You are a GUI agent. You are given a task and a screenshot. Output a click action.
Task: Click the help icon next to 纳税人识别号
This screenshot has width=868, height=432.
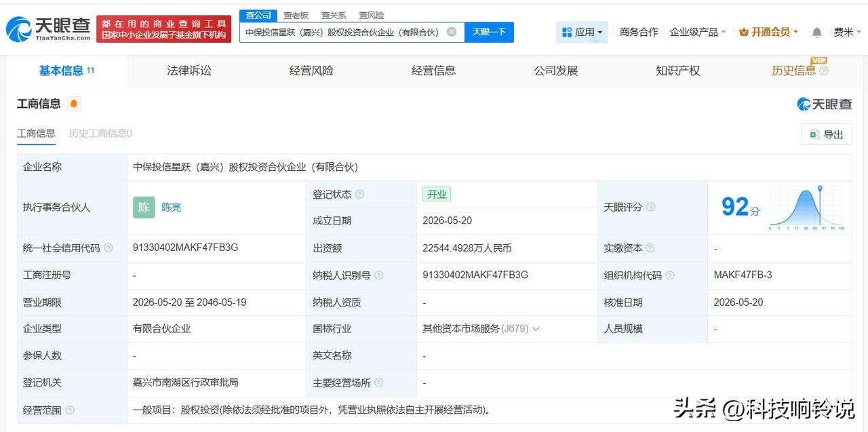coord(379,275)
